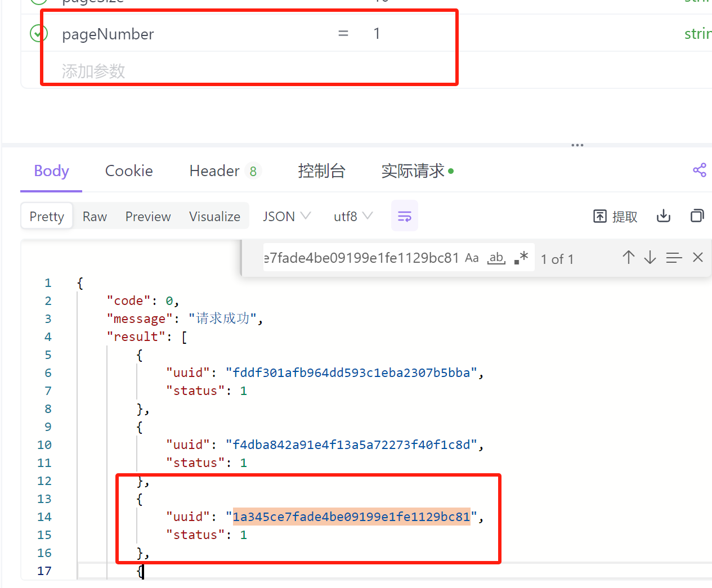Enable regex search option
The image size is (712, 588).
point(521,258)
